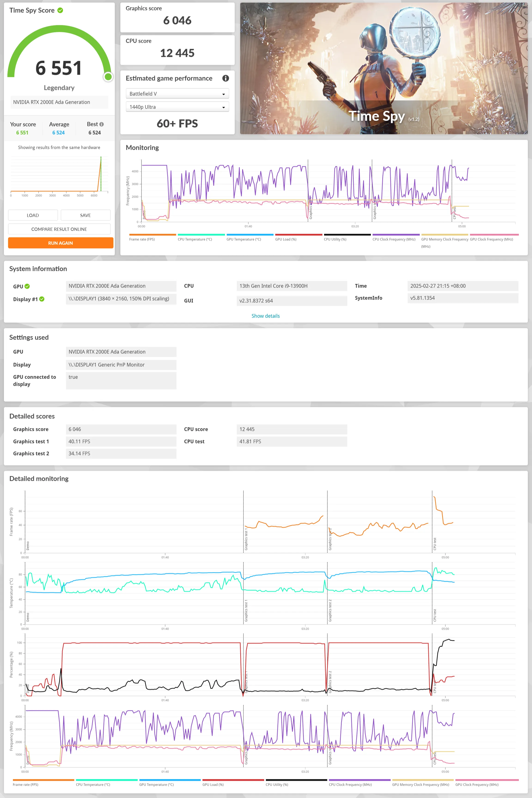Click the orange RUN AGAIN button
Viewport: 532px width, 798px height.
coord(61,243)
